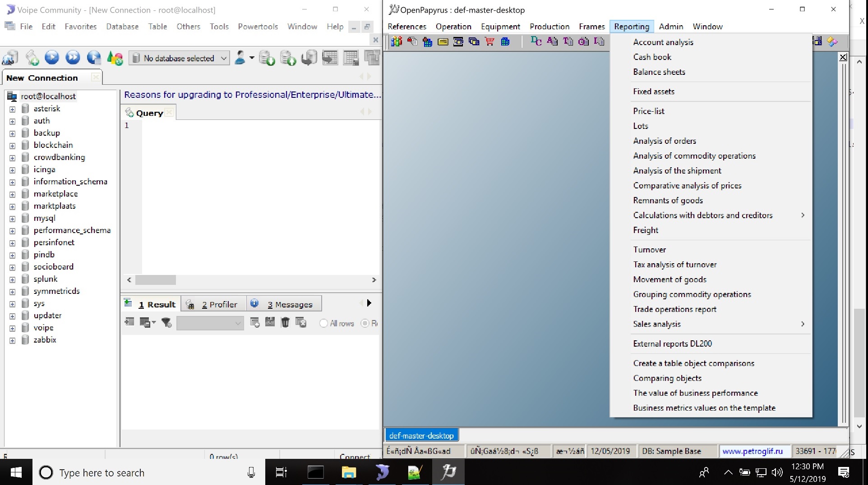The width and height of the screenshot is (868, 485).
Task: Expand the asterisk database node
Action: coord(12,109)
